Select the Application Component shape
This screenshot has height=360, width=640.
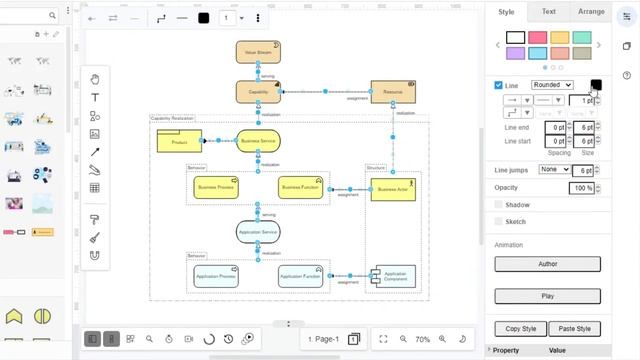pos(393,276)
